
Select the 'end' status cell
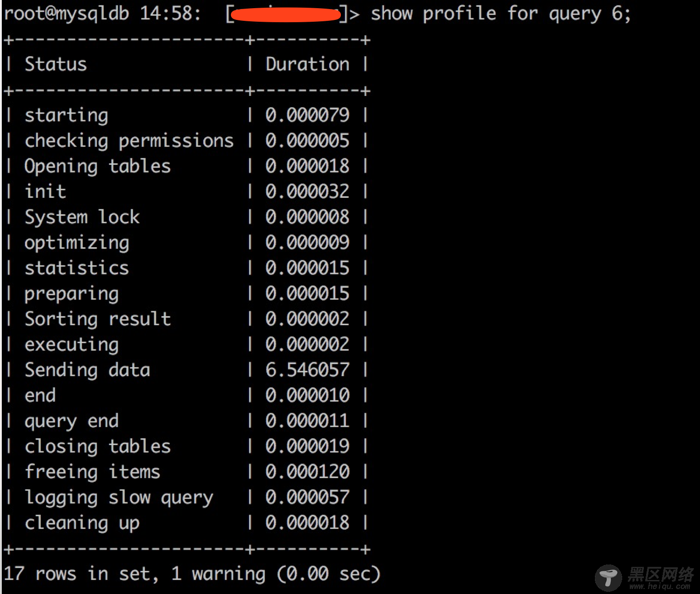pos(40,395)
